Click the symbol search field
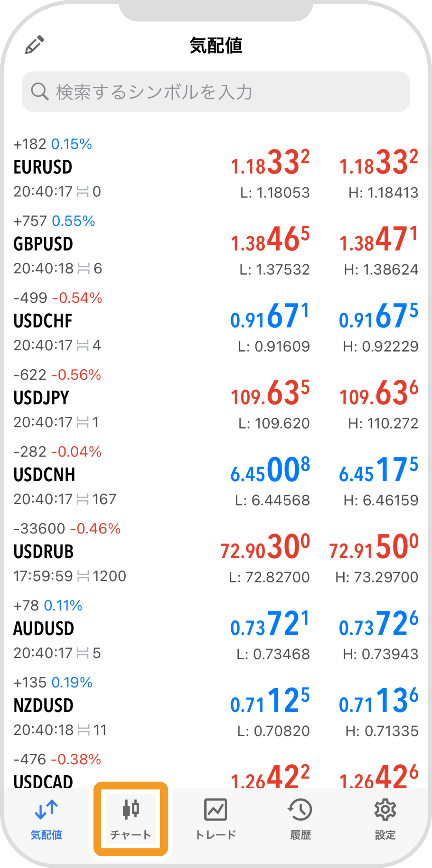The image size is (432, 868). pyautogui.click(x=216, y=92)
